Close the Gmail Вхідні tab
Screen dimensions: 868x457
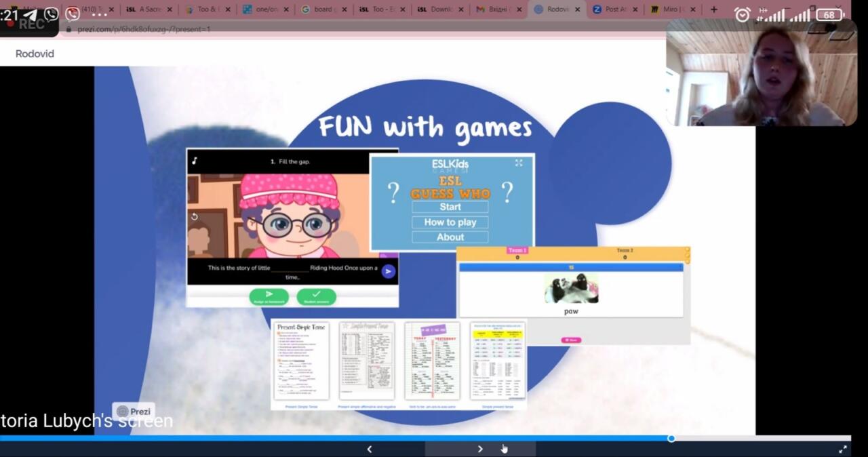point(519,9)
